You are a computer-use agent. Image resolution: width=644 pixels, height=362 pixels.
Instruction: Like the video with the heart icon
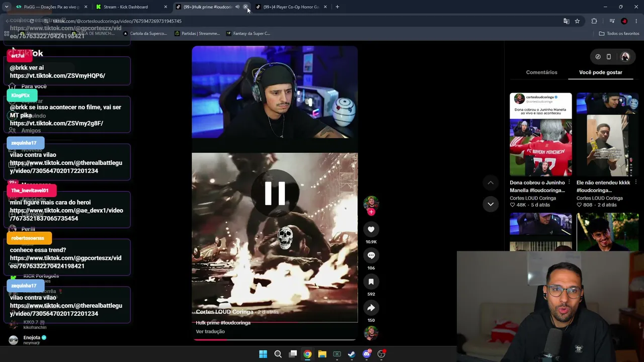371,229
